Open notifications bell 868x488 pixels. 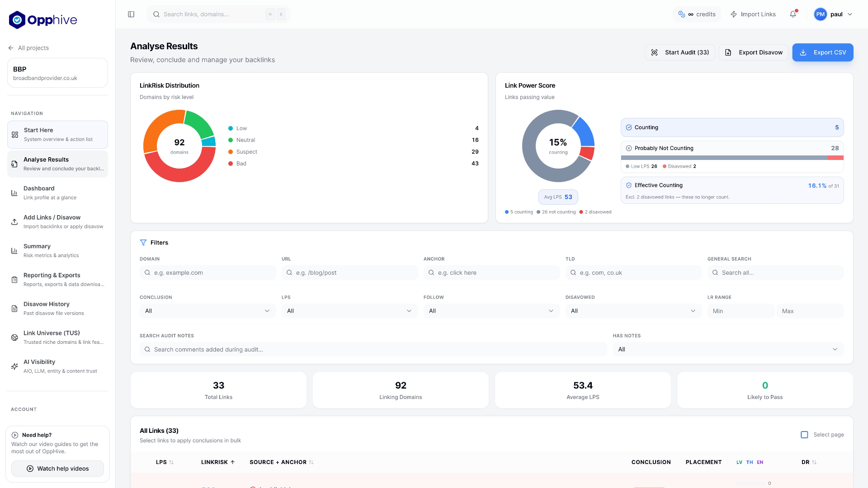[793, 14]
